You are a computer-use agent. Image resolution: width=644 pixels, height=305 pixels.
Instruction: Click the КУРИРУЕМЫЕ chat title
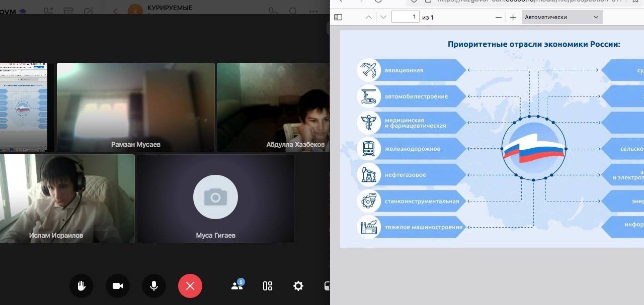170,8
